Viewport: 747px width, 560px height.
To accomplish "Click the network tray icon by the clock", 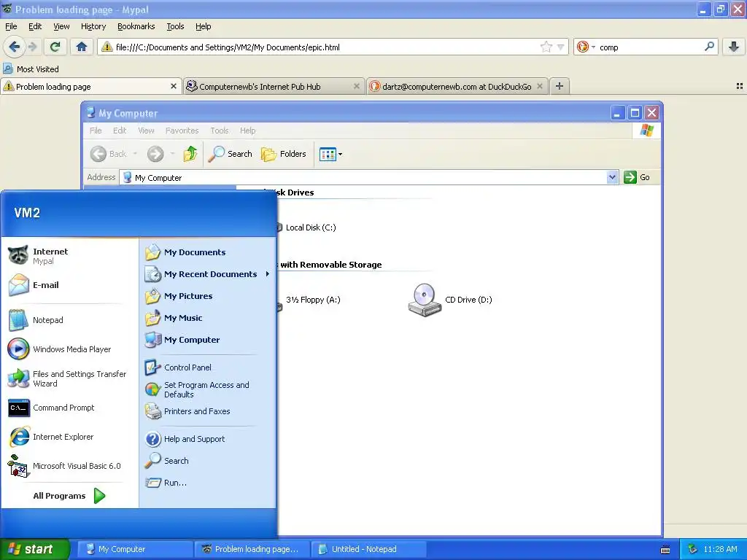I will pos(693,549).
